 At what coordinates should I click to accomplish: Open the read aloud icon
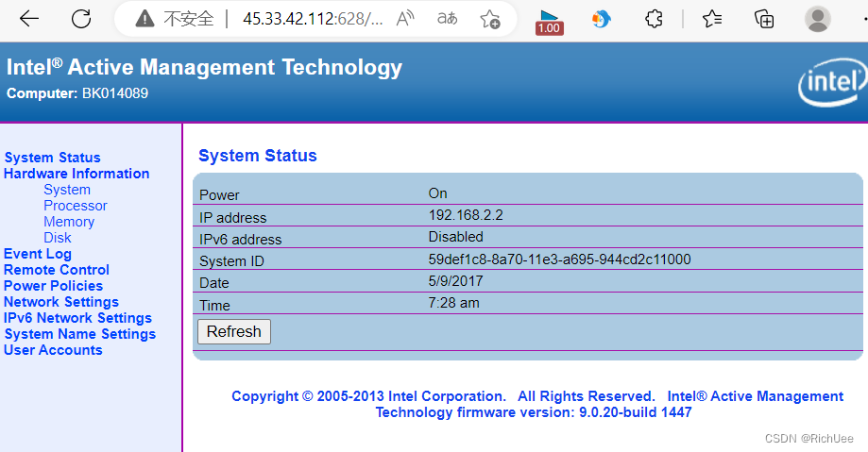pos(405,19)
